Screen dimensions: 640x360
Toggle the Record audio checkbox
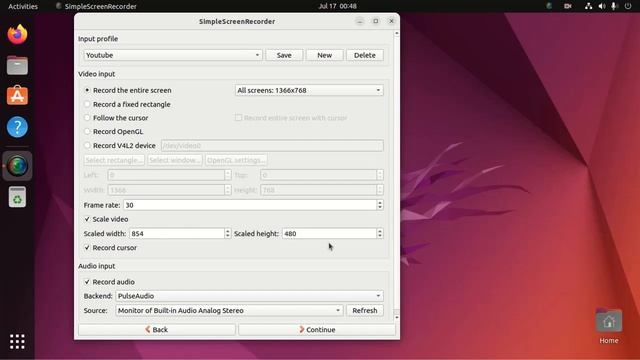pyautogui.click(x=87, y=282)
